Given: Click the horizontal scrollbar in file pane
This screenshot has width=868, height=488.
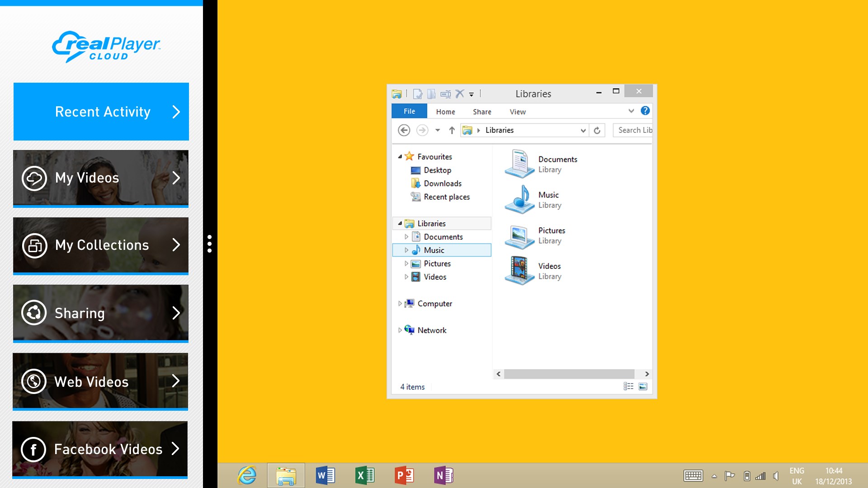Looking at the screenshot, I should (569, 374).
